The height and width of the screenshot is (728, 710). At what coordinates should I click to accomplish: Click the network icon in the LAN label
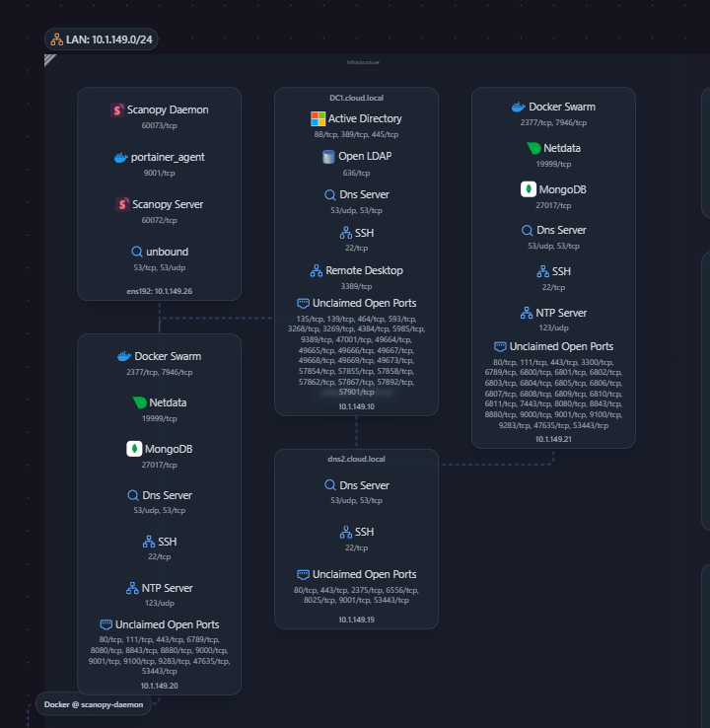[x=57, y=39]
